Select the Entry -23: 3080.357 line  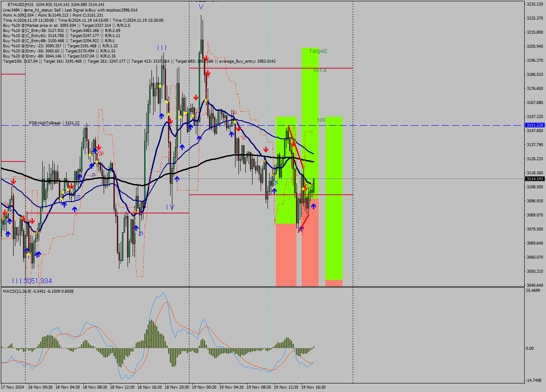pyautogui.click(x=60, y=46)
